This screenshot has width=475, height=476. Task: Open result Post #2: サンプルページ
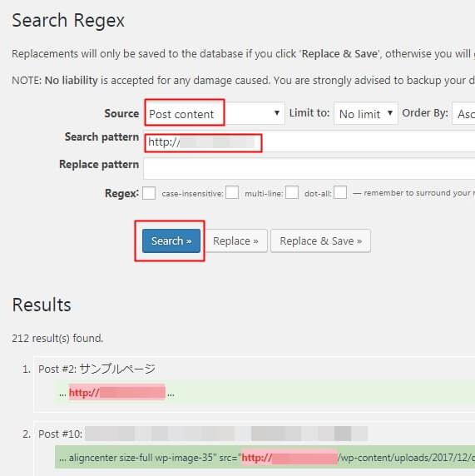coord(96,369)
